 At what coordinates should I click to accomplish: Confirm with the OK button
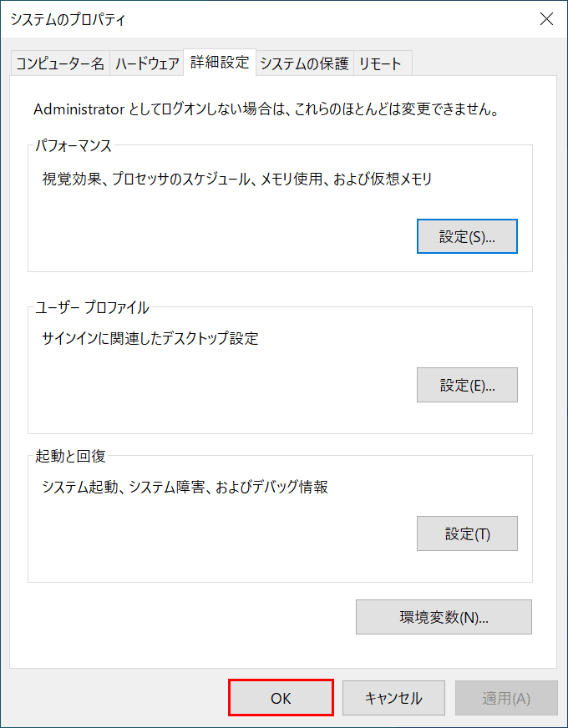[x=281, y=697]
